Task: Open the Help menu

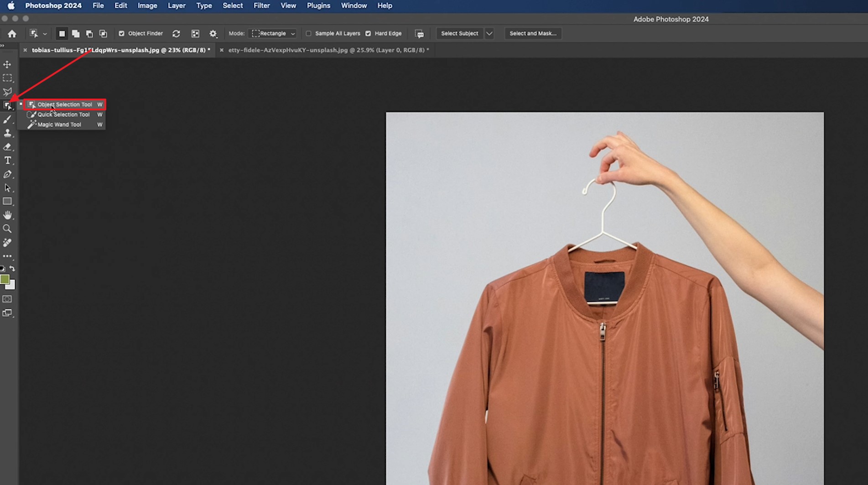Action: (385, 5)
